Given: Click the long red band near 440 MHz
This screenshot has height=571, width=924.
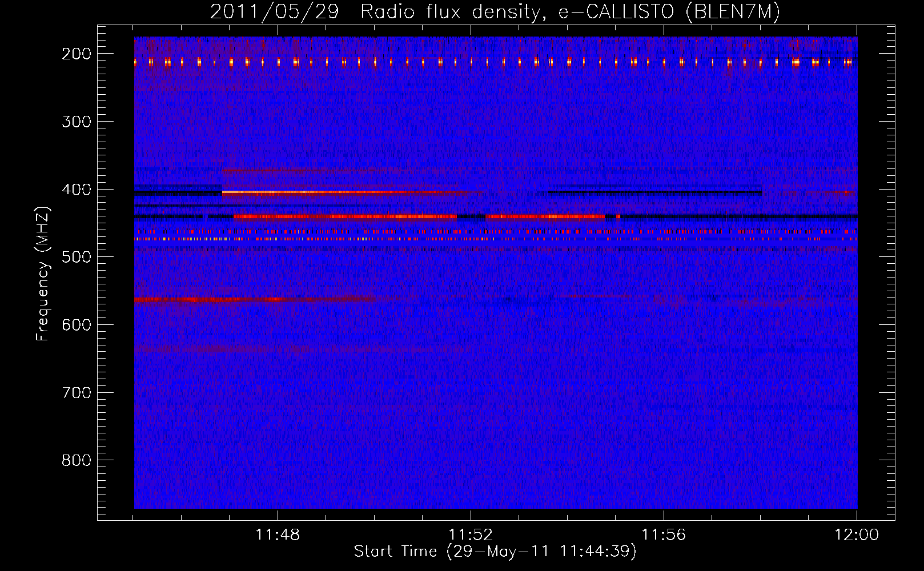Looking at the screenshot, I should [345, 216].
